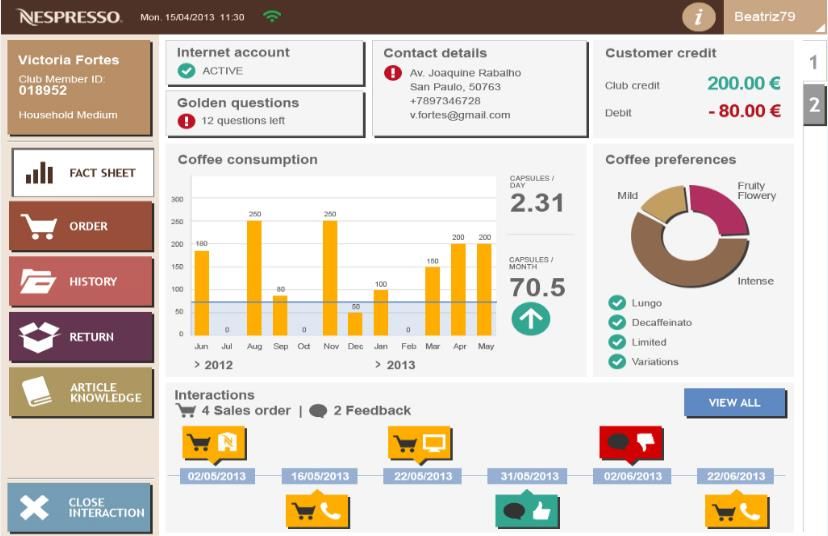Switch to tab 1
The height and width of the screenshot is (536, 828).
click(x=814, y=62)
